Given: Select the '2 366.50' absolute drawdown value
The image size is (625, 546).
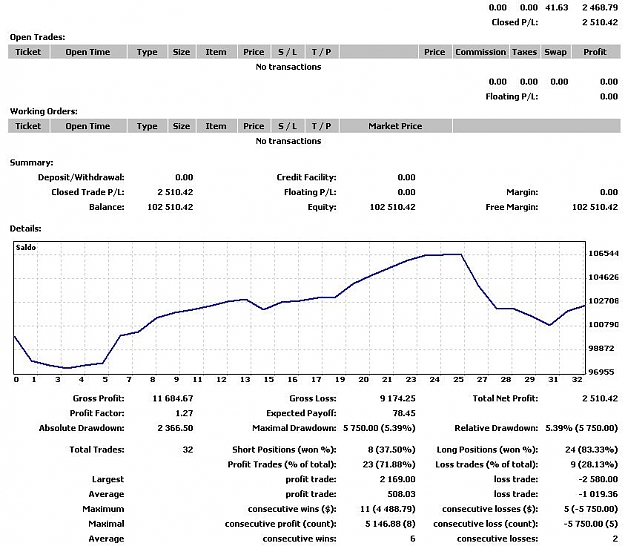Looking at the screenshot, I should tap(175, 428).
